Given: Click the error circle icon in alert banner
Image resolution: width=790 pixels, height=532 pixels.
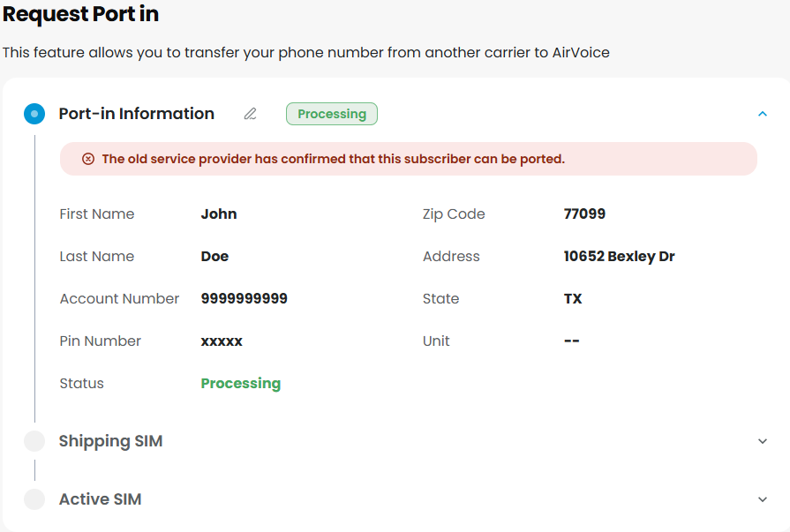Looking at the screenshot, I should coord(88,159).
